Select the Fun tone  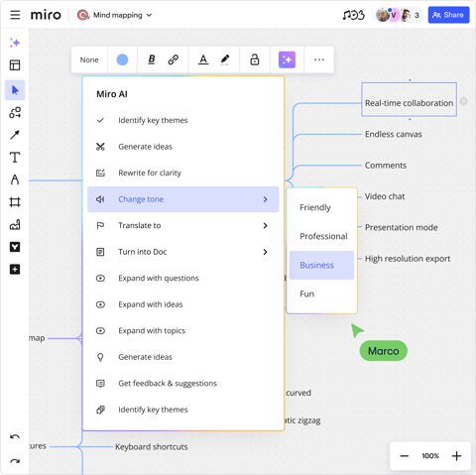click(x=321, y=294)
